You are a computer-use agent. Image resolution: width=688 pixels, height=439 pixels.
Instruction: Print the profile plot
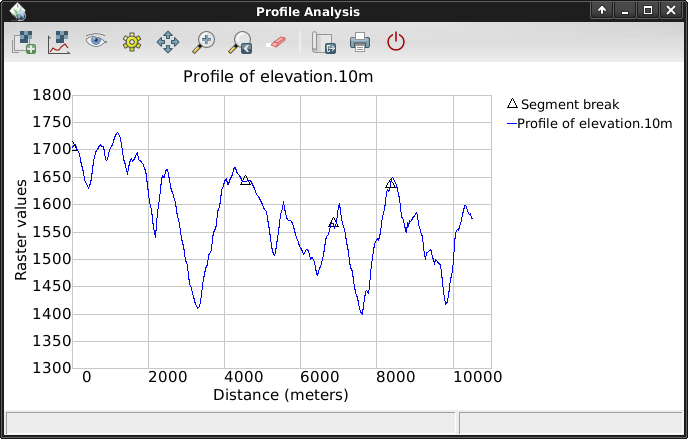point(360,42)
